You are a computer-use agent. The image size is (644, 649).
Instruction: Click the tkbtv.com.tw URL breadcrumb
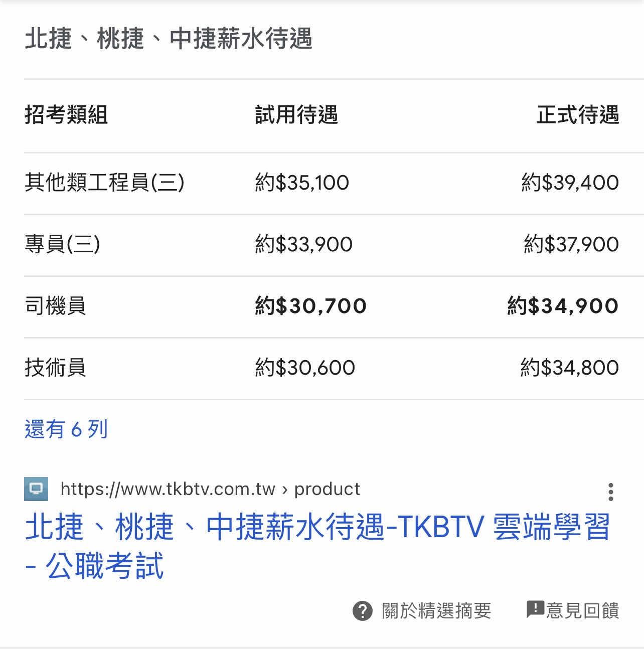[210, 489]
